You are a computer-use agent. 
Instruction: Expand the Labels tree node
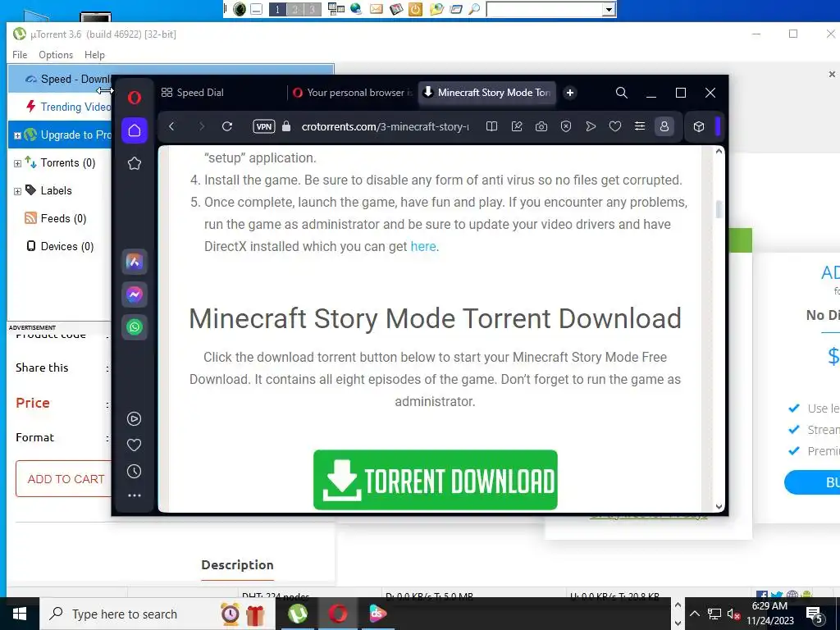point(17,191)
